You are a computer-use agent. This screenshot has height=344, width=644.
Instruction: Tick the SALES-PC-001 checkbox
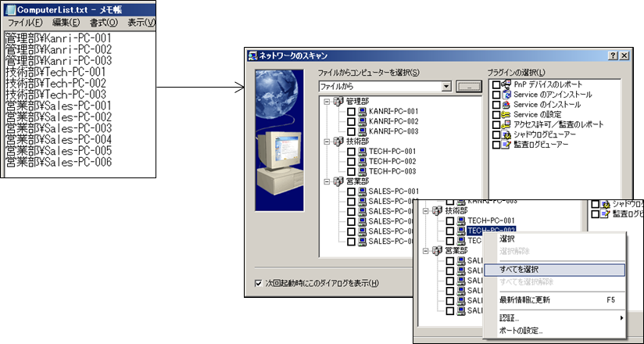352,191
